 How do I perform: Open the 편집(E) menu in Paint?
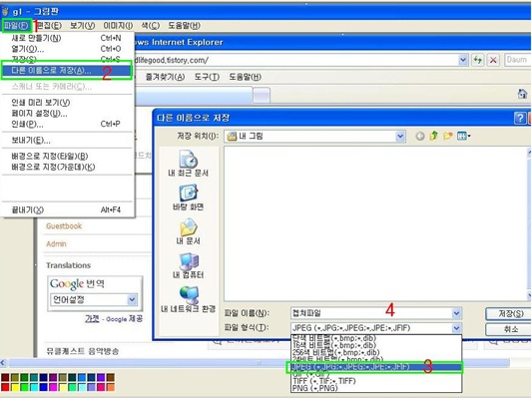(x=50, y=25)
